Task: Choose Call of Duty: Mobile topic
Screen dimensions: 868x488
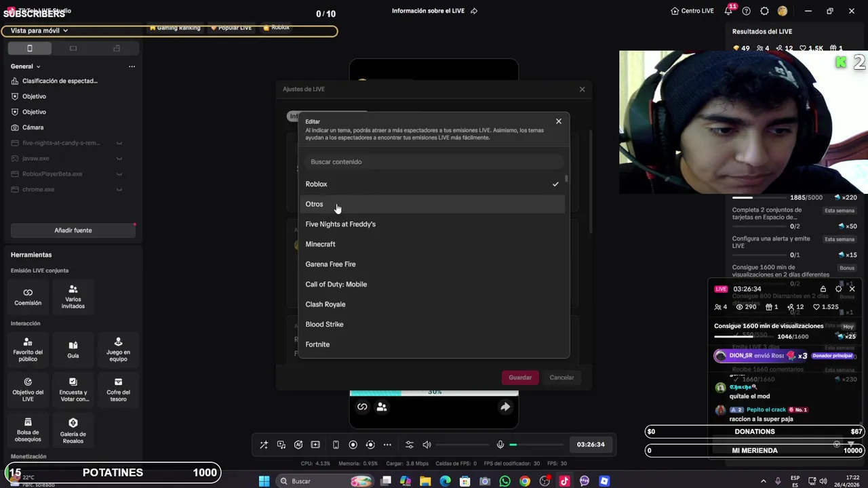Action: click(x=433, y=284)
